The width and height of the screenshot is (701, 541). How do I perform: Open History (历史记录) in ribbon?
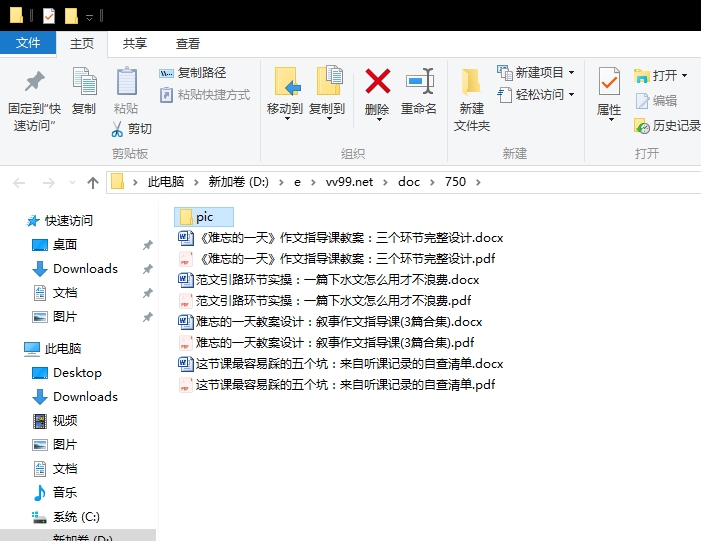(667, 126)
